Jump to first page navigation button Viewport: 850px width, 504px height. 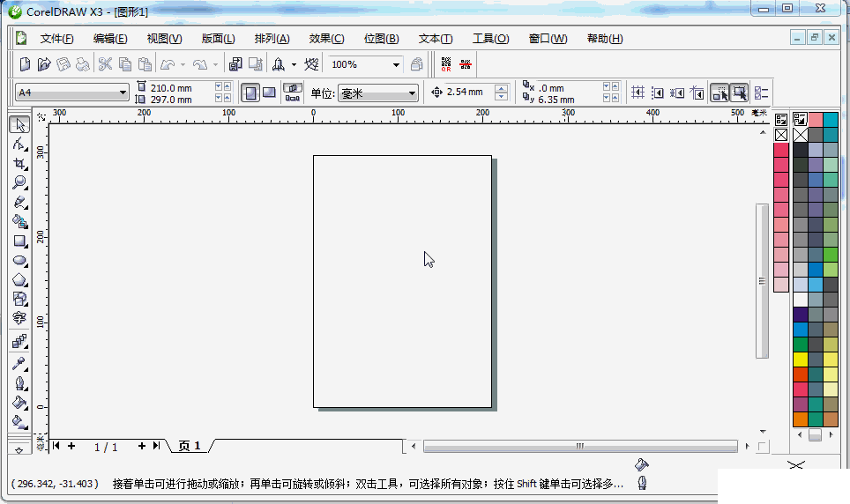[56, 446]
